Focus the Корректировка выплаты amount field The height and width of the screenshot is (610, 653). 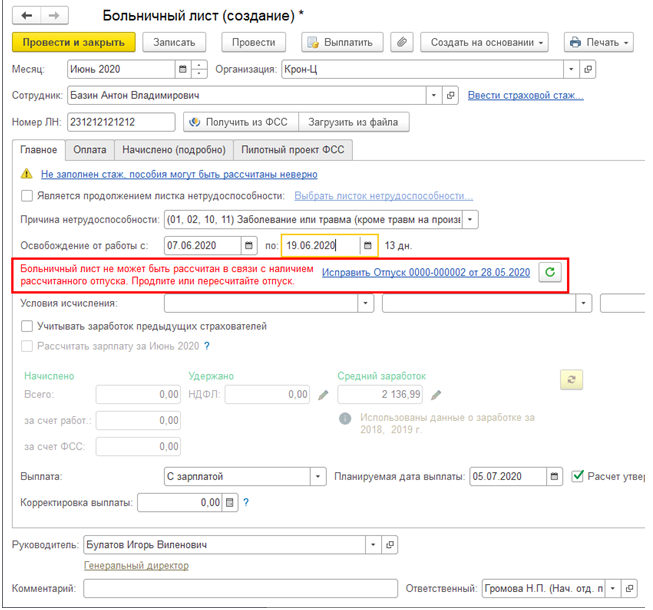pos(180,503)
